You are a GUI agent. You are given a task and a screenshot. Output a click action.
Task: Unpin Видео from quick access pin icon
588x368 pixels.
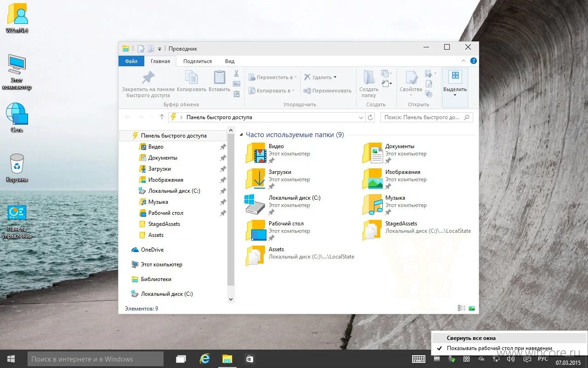pos(223,146)
